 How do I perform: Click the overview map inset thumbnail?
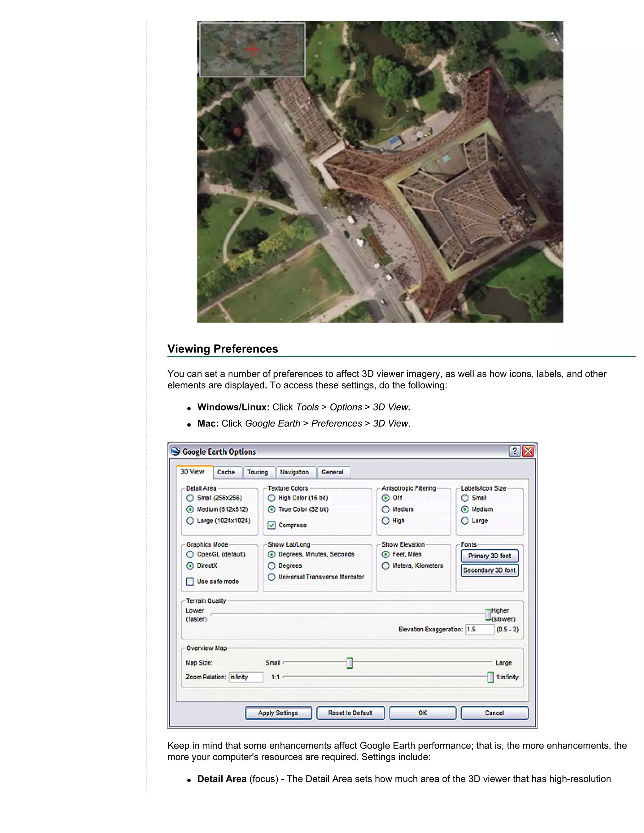click(x=252, y=50)
